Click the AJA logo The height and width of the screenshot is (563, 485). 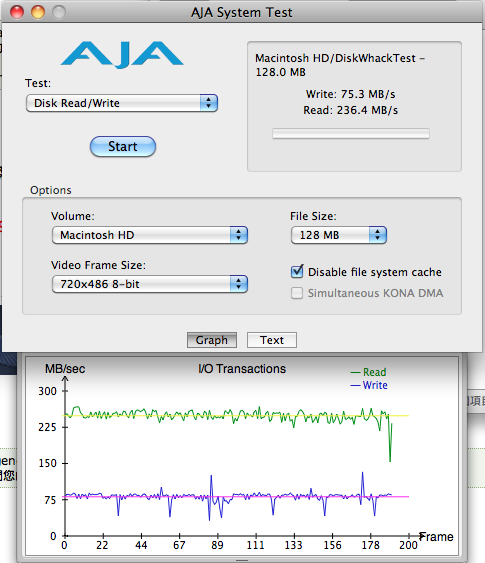click(122, 55)
